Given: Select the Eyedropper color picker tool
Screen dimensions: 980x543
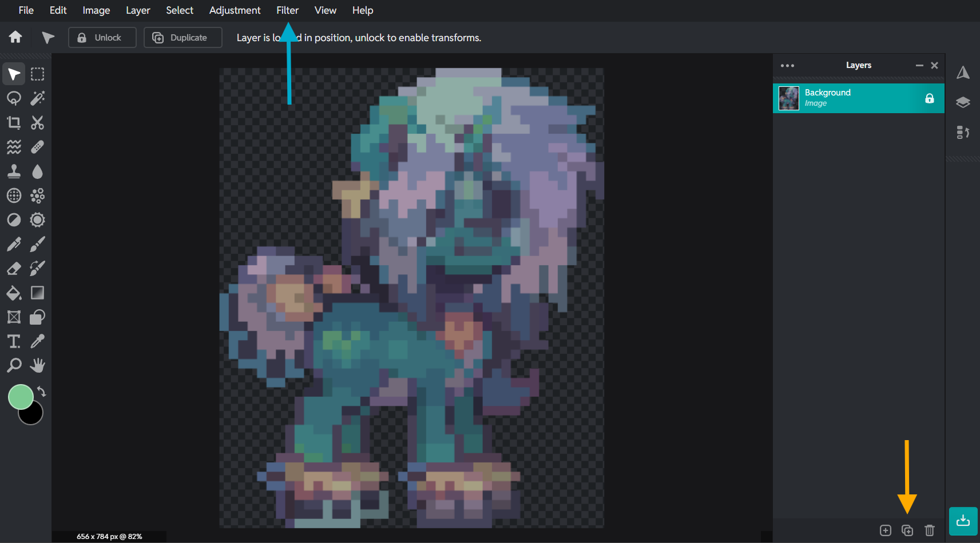Looking at the screenshot, I should 38,341.
